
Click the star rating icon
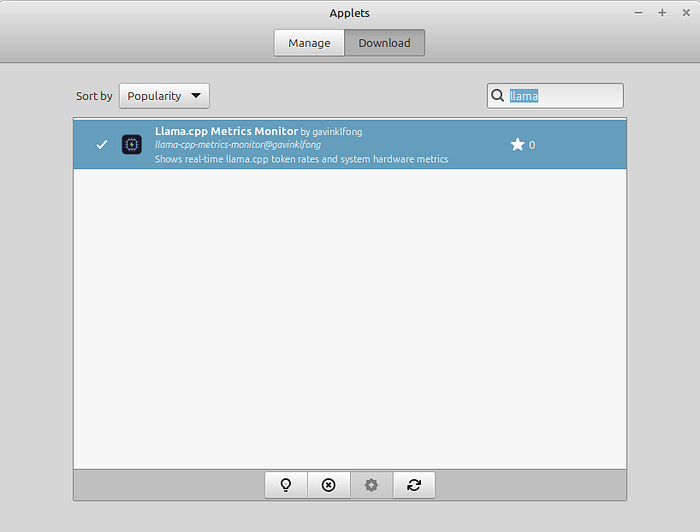(x=517, y=145)
